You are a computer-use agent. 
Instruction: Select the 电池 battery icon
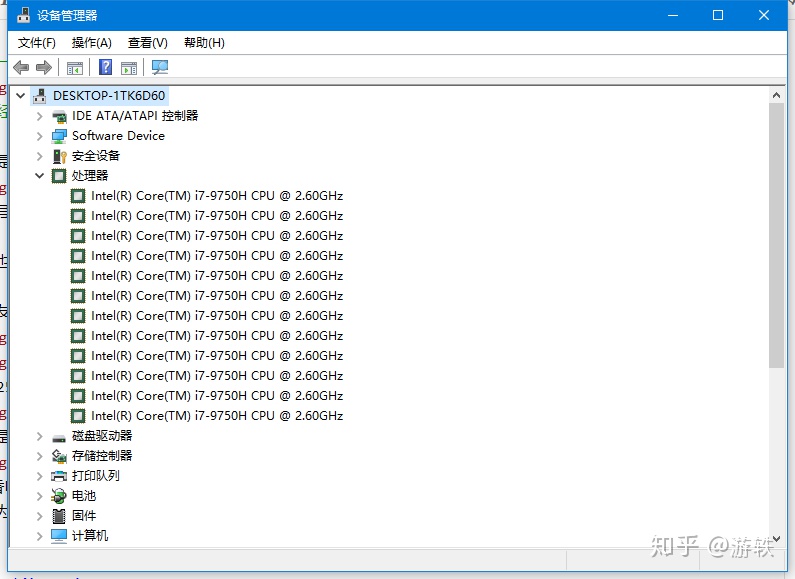pyautogui.click(x=59, y=496)
